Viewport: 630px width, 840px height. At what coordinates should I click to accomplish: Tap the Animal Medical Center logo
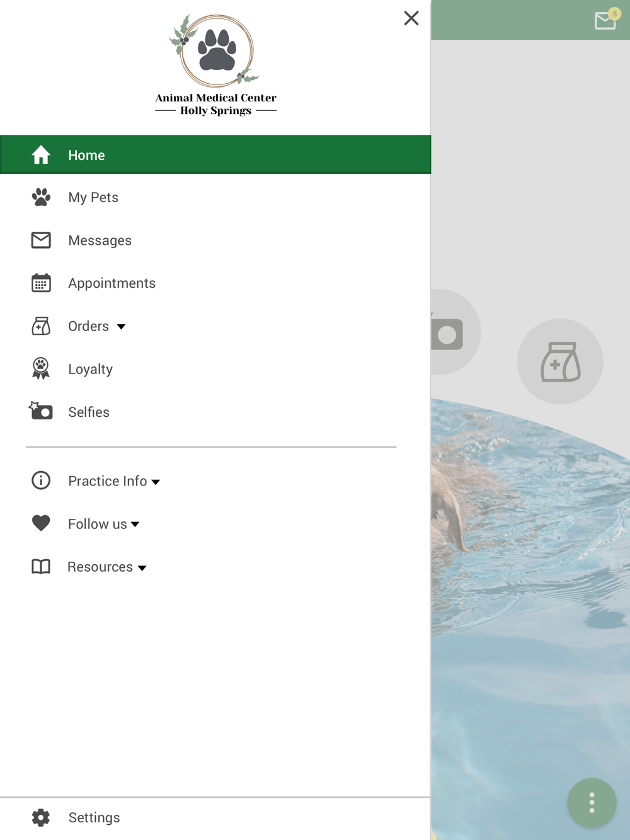click(x=216, y=65)
